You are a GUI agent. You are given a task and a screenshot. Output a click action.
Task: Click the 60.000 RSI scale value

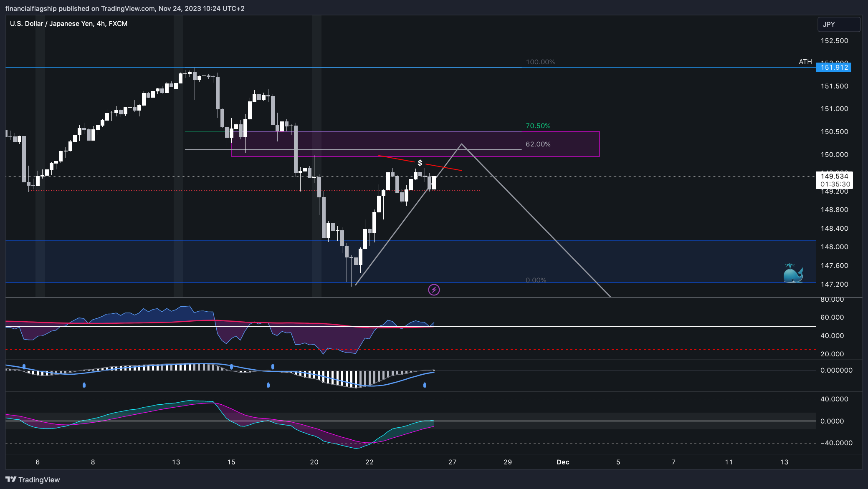(x=832, y=317)
